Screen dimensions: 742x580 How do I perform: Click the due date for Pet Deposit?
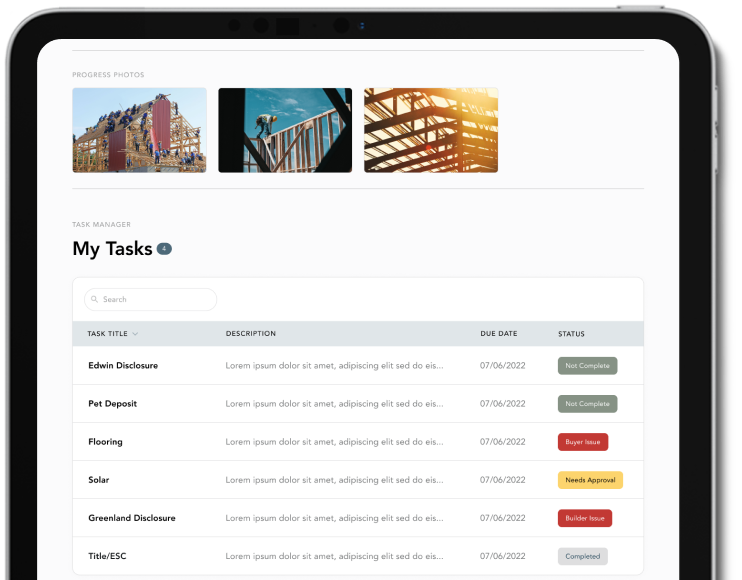pyautogui.click(x=503, y=404)
